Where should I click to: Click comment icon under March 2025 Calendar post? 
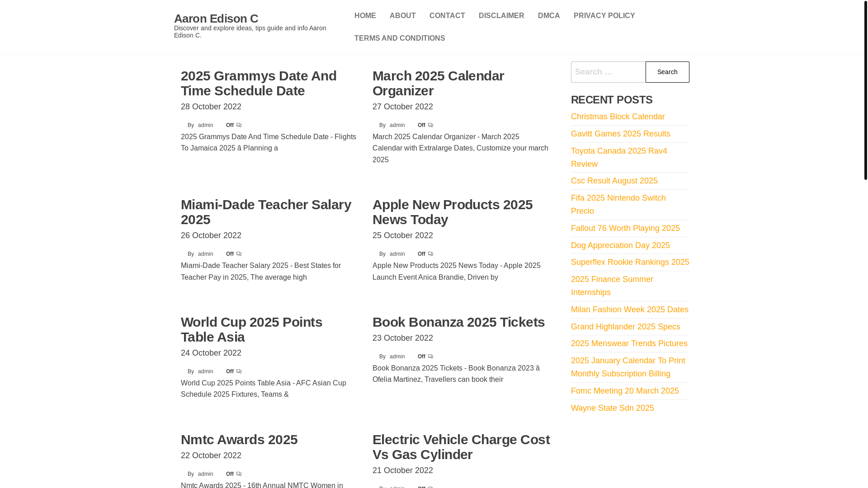pyautogui.click(x=430, y=125)
